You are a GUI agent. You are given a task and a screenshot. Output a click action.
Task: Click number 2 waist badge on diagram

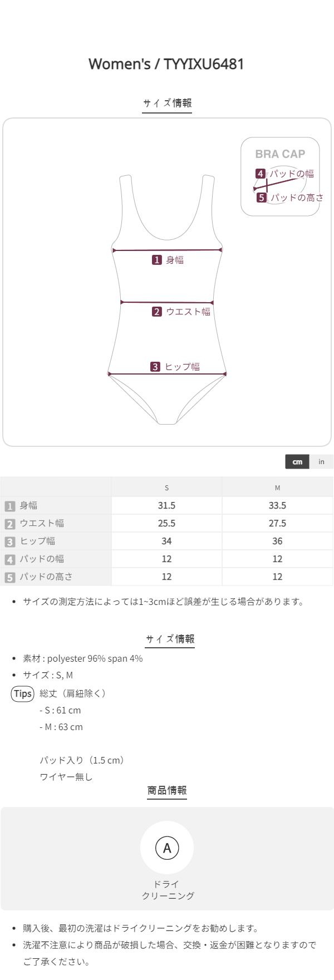[157, 312]
